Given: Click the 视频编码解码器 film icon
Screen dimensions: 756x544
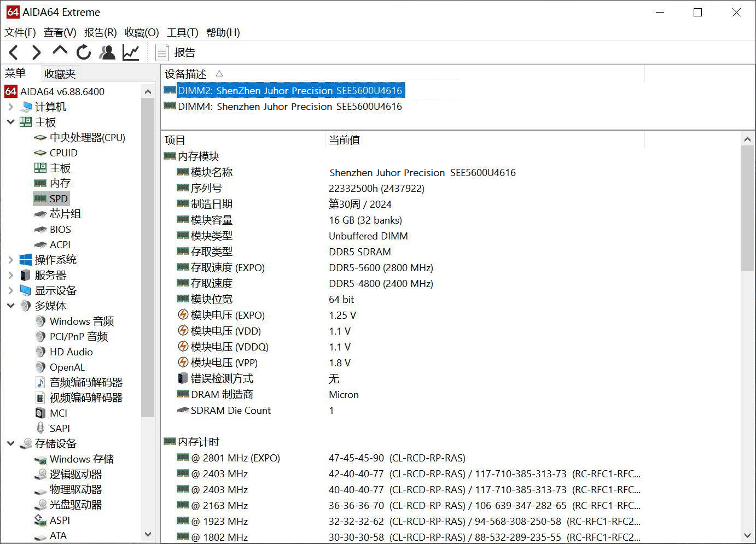Looking at the screenshot, I should click(x=40, y=397).
